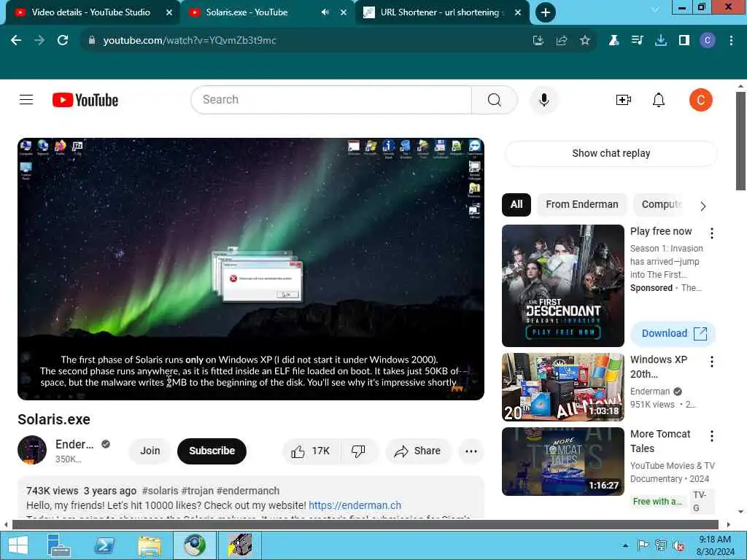Click the #trojan hashtag
This screenshot has height=560, width=747.
[197, 491]
